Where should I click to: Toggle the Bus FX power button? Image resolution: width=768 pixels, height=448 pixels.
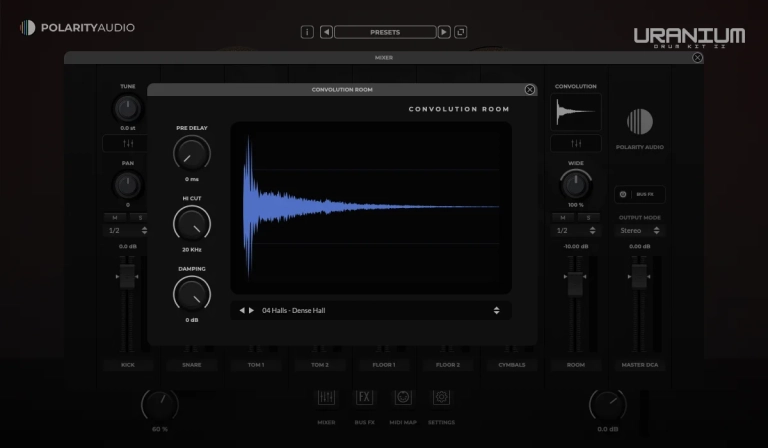623,194
